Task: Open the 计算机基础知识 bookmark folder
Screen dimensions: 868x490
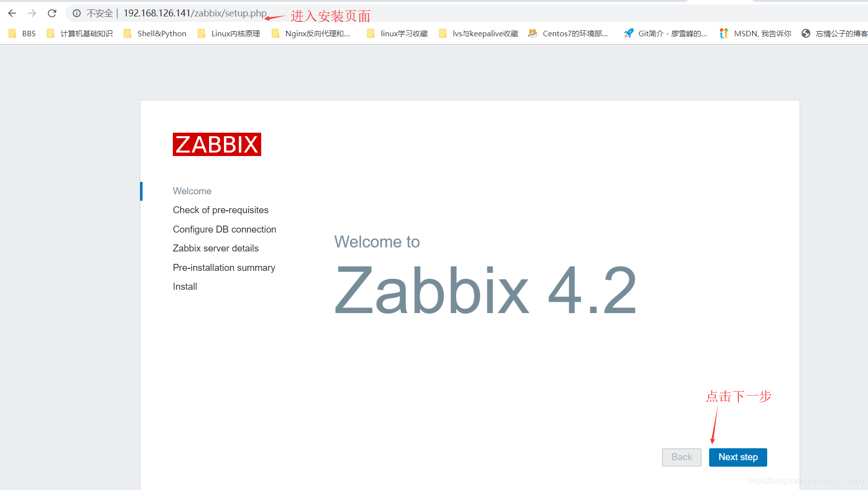Action: (x=79, y=33)
